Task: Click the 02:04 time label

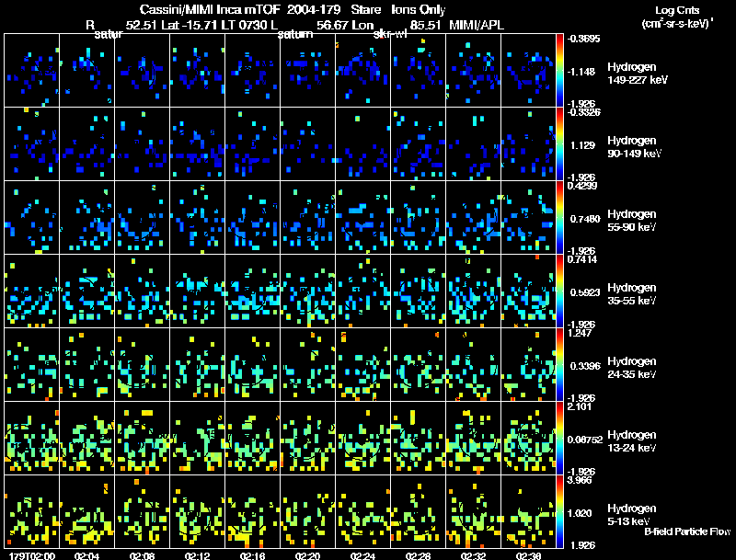Action: coord(86,555)
